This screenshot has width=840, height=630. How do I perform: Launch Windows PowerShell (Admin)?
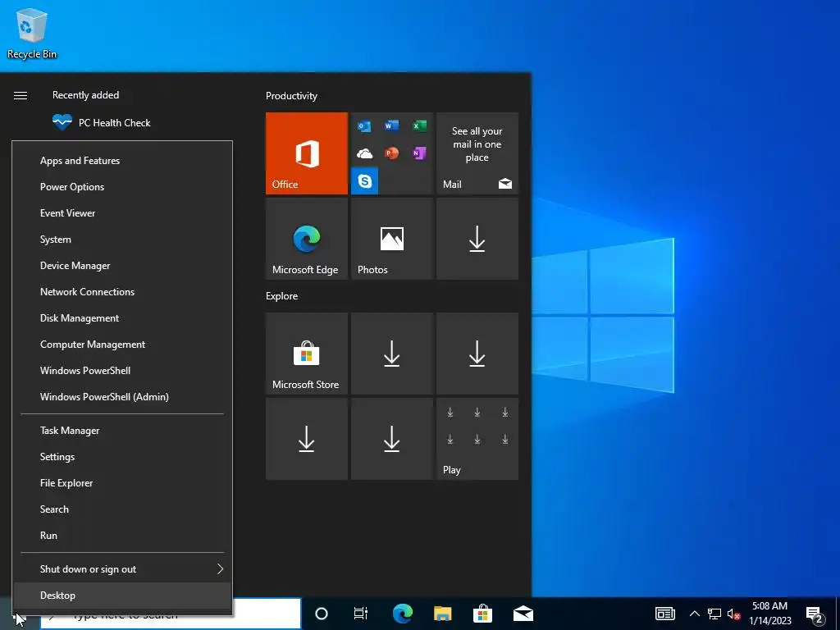[x=122, y=397]
